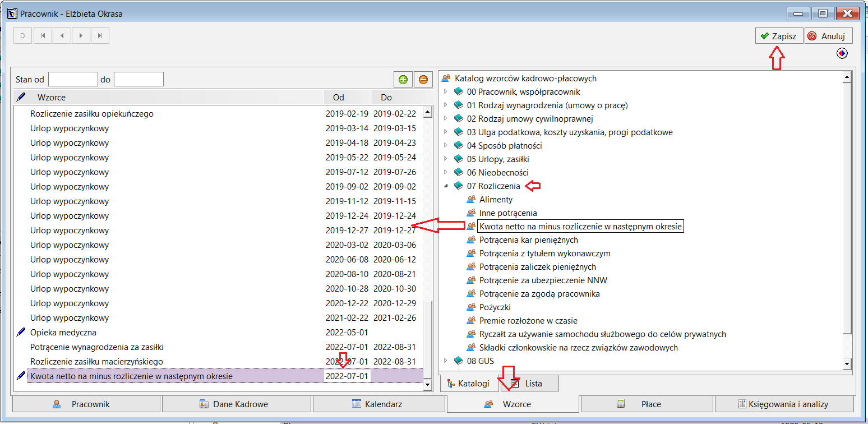
Task: Collapse the 07 Rozliczenia folder
Action: coord(445,186)
